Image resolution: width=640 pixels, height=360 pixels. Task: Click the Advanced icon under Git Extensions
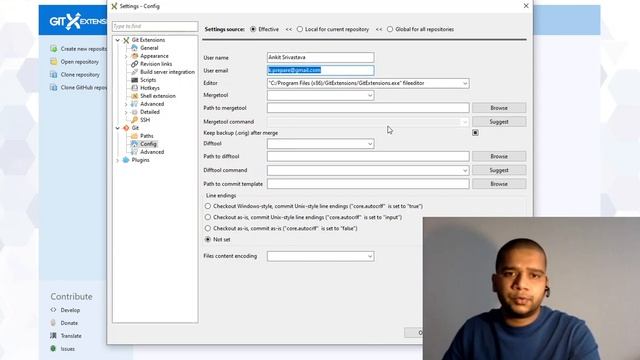pyautogui.click(x=134, y=104)
